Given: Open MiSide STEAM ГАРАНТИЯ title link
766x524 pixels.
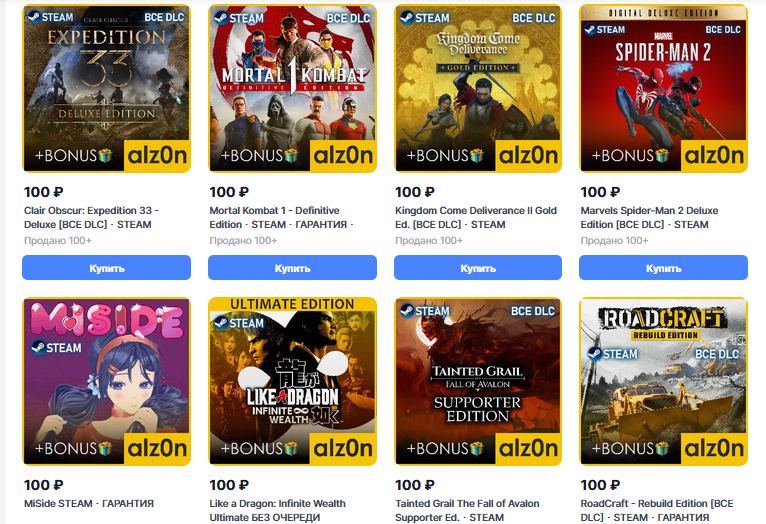Looking at the screenshot, I should 89,503.
